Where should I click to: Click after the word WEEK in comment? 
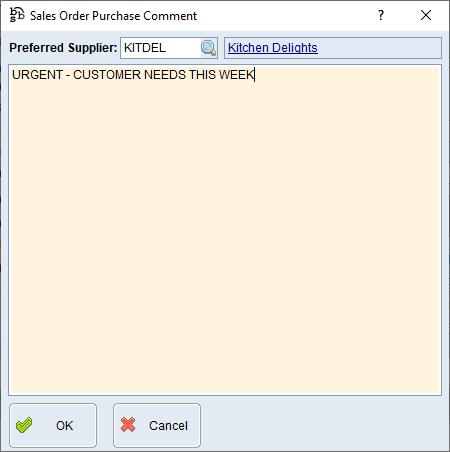click(x=257, y=75)
